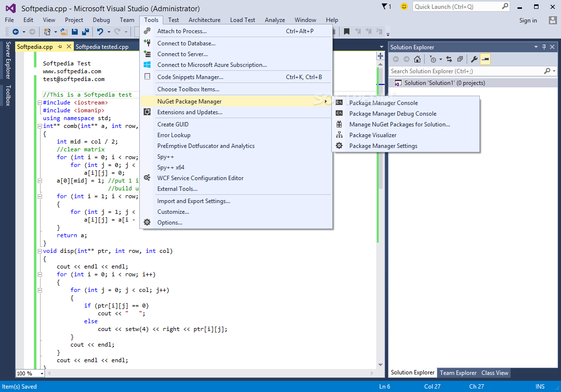This screenshot has height=392, width=561.
Task: Collapse the #include block outline toggle
Action: click(x=40, y=103)
